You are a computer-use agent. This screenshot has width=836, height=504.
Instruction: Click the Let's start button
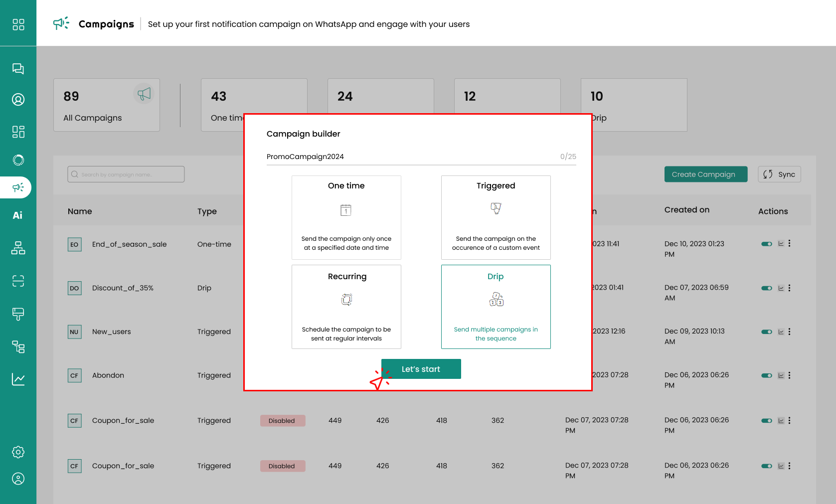pyautogui.click(x=421, y=369)
